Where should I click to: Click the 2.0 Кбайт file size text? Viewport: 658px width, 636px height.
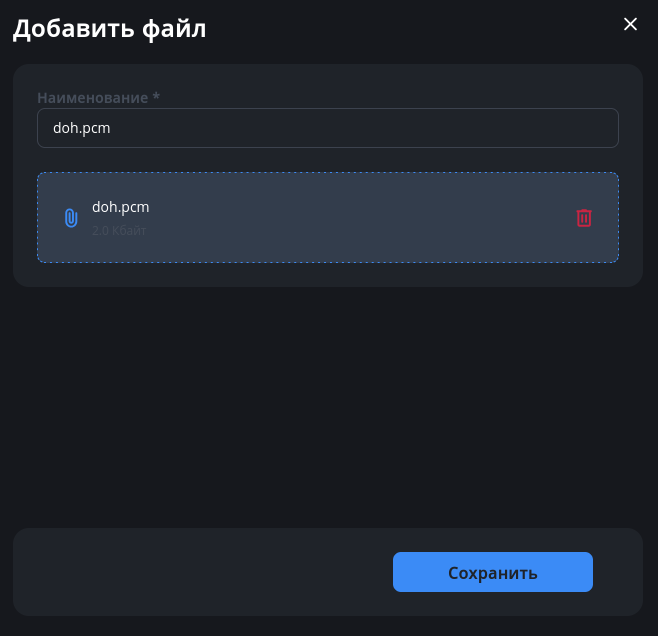119,230
